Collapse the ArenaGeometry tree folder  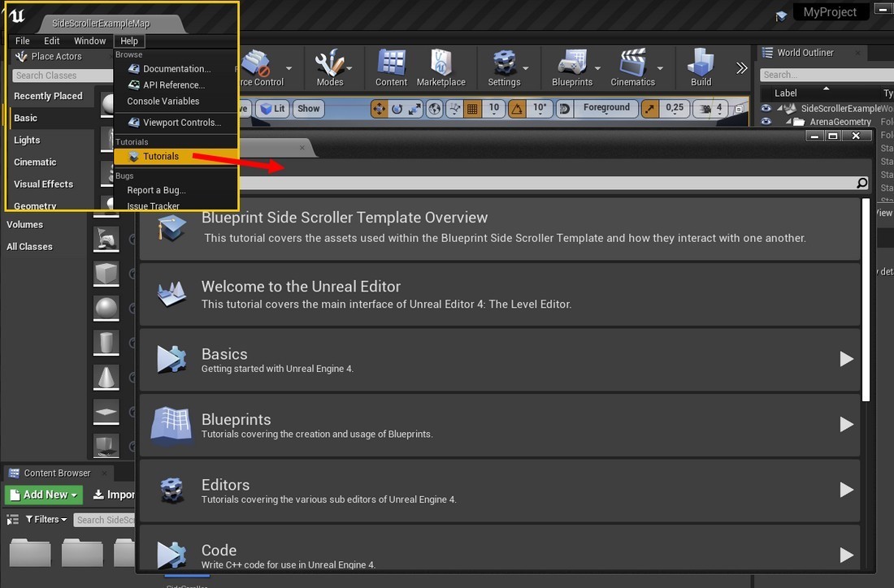point(789,121)
